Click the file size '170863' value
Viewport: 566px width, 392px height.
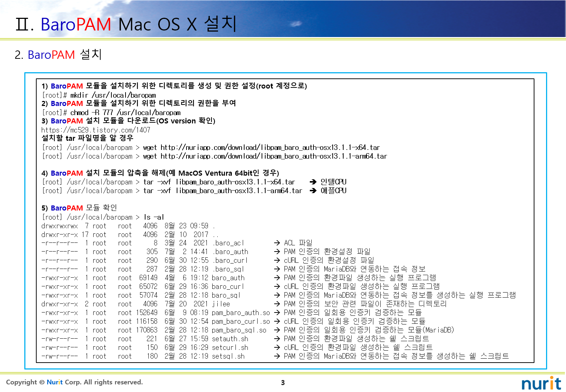click(x=147, y=330)
